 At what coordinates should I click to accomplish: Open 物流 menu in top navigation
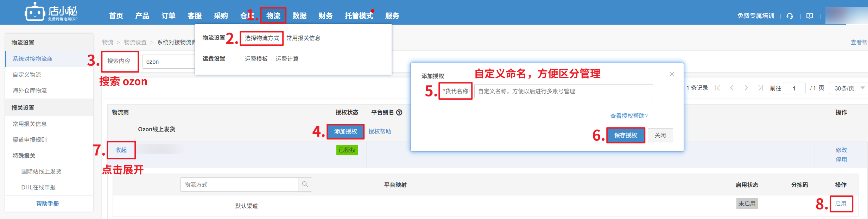pyautogui.click(x=273, y=16)
